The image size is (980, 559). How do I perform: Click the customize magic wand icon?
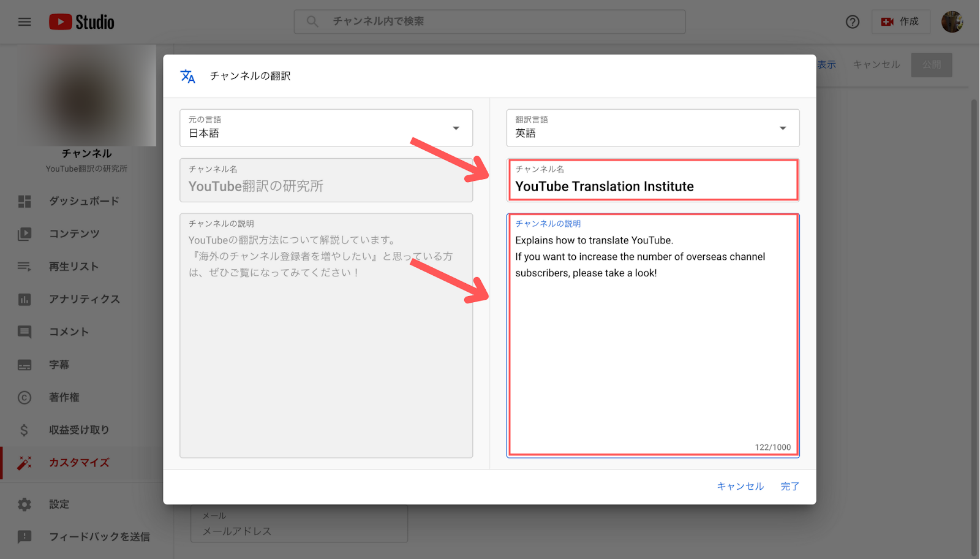tap(24, 463)
